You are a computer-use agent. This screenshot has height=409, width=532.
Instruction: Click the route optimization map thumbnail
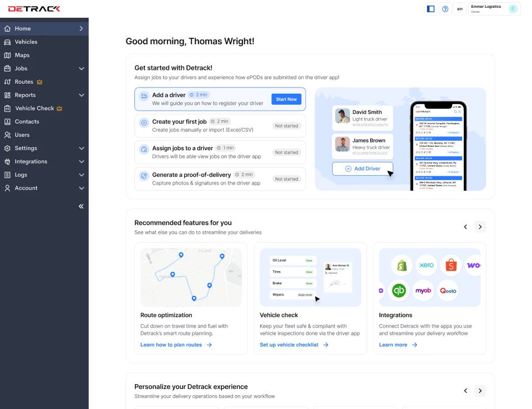point(191,277)
